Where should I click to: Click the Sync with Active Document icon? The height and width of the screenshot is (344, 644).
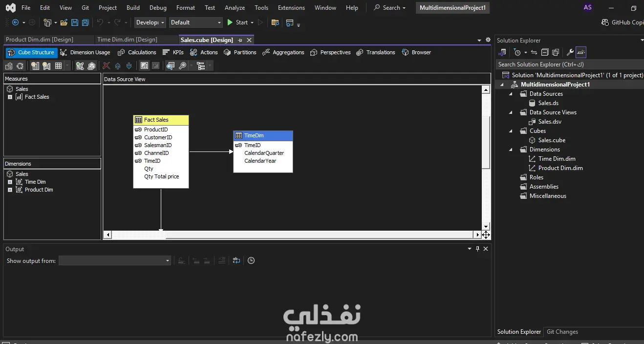click(x=534, y=52)
